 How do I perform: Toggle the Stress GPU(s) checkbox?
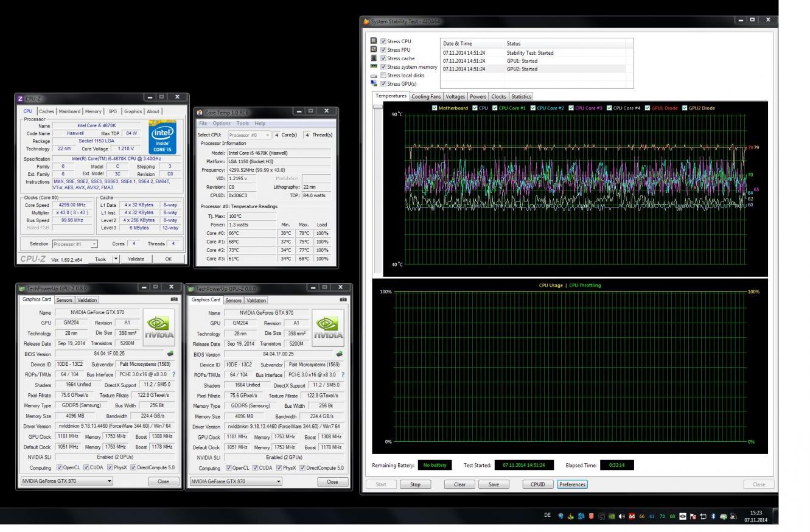tap(383, 84)
